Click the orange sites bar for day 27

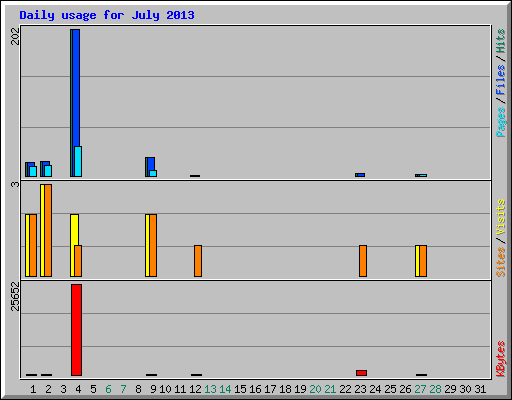(x=423, y=261)
